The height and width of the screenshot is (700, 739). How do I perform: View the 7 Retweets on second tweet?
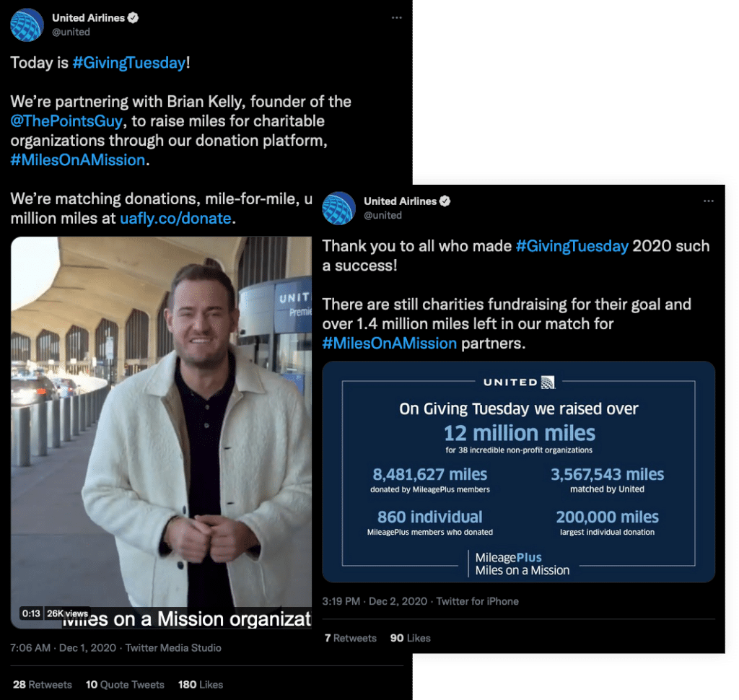[350, 638]
